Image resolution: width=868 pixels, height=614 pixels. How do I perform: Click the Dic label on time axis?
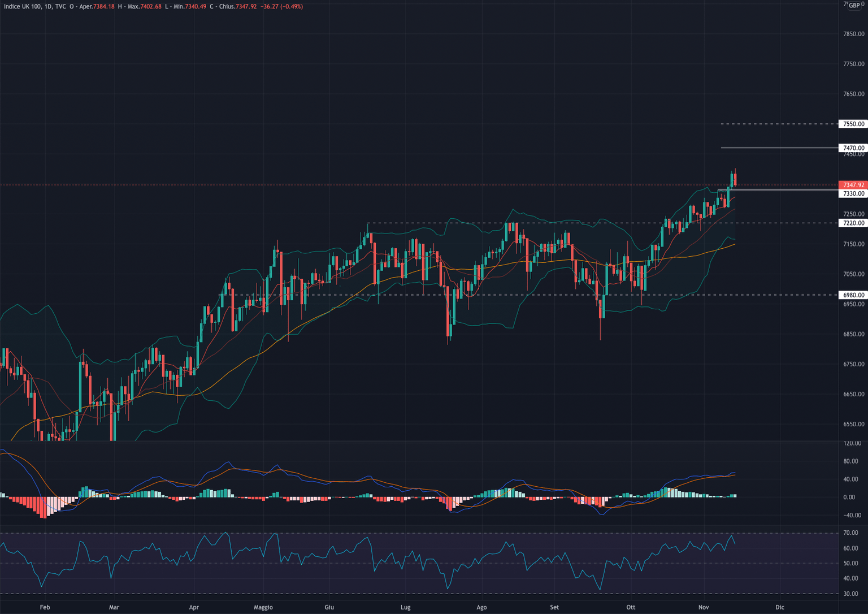point(780,607)
